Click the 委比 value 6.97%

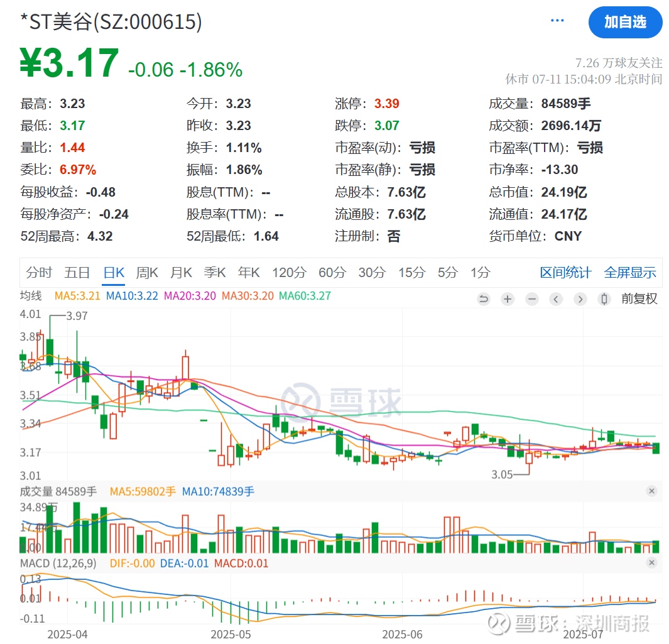coord(78,170)
